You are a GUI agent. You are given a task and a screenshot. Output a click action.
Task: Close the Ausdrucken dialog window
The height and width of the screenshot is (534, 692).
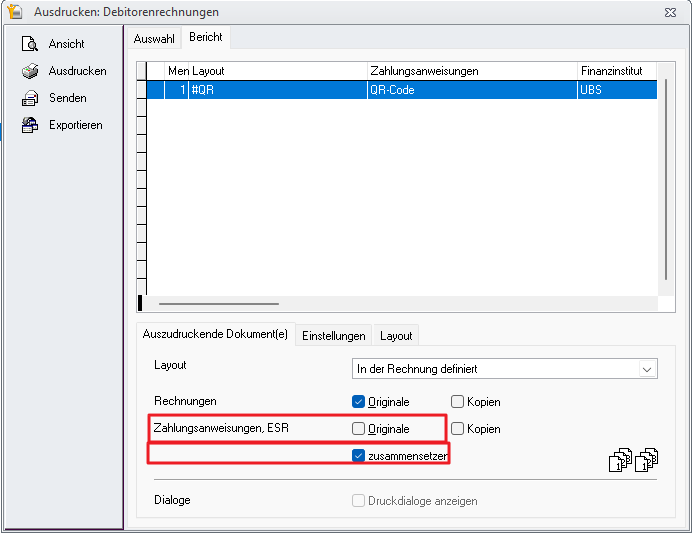pyautogui.click(x=670, y=12)
